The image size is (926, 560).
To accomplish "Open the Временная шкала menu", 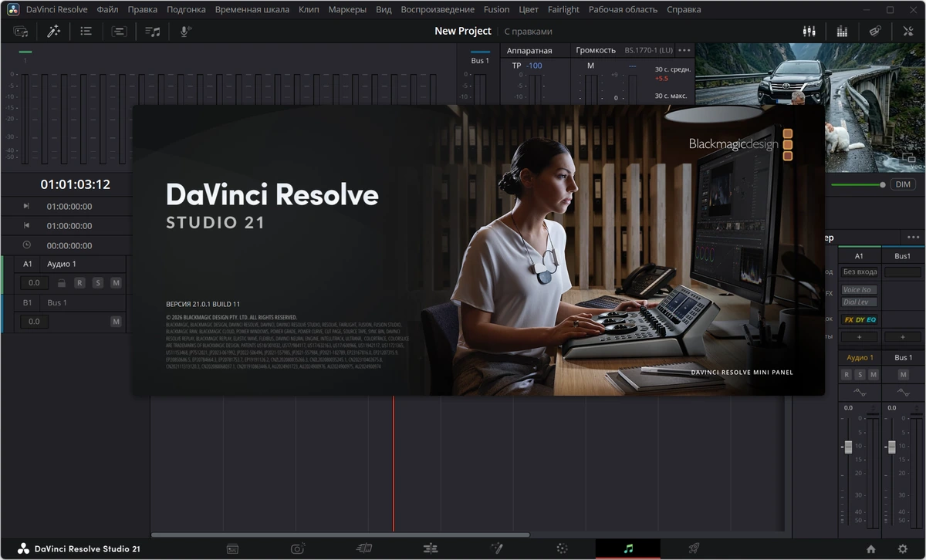I will [252, 9].
